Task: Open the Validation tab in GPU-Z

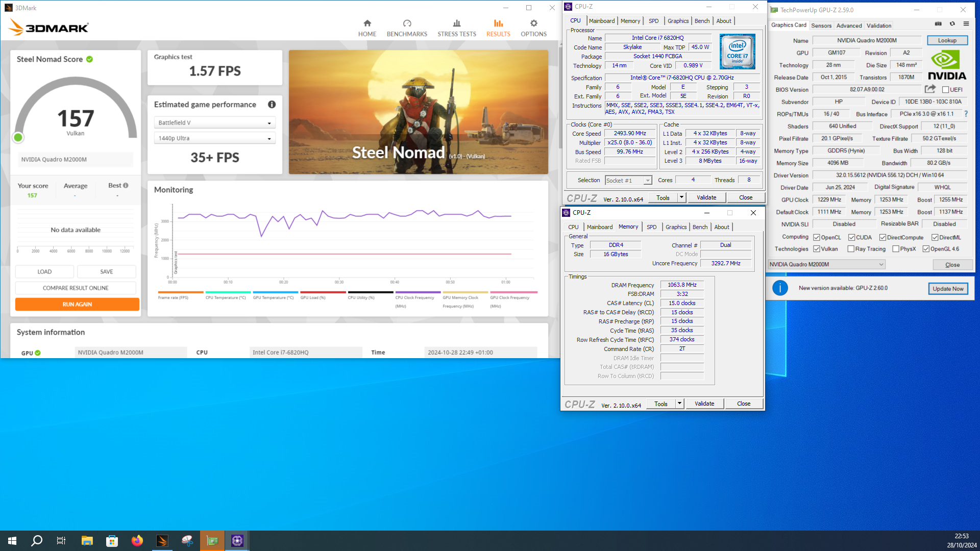Action: (879, 26)
